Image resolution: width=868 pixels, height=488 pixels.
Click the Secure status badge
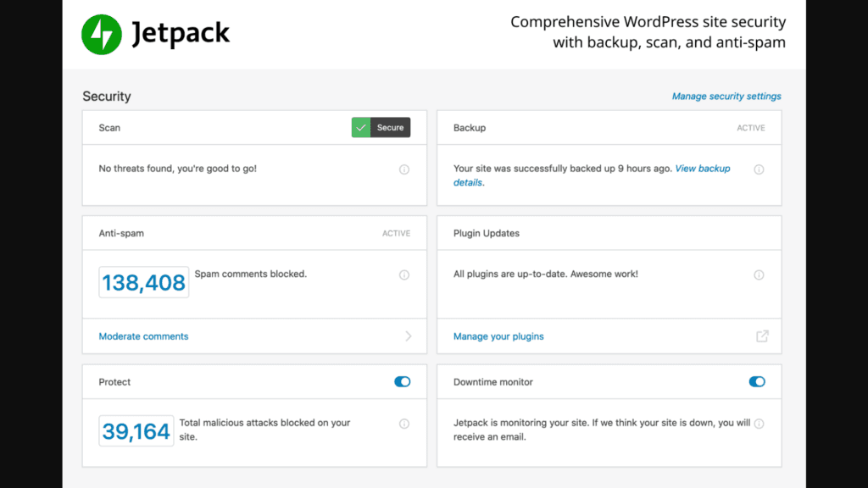[x=381, y=127]
